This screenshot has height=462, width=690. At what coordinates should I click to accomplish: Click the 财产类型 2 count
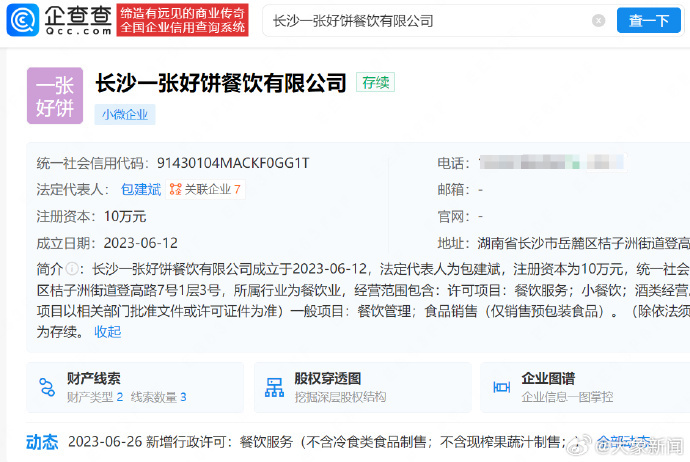(x=95, y=397)
